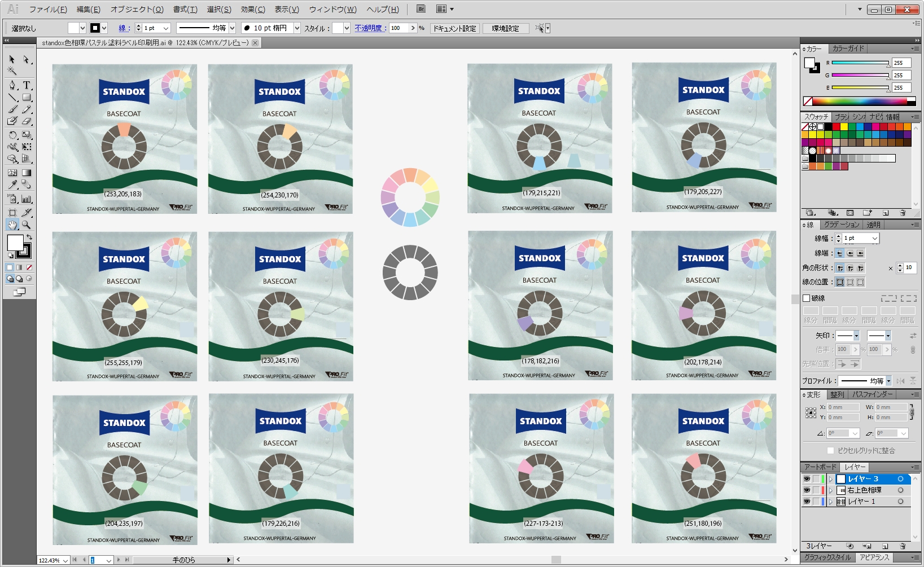Select the Rotate tool
This screenshot has height=567, width=924.
12,135
